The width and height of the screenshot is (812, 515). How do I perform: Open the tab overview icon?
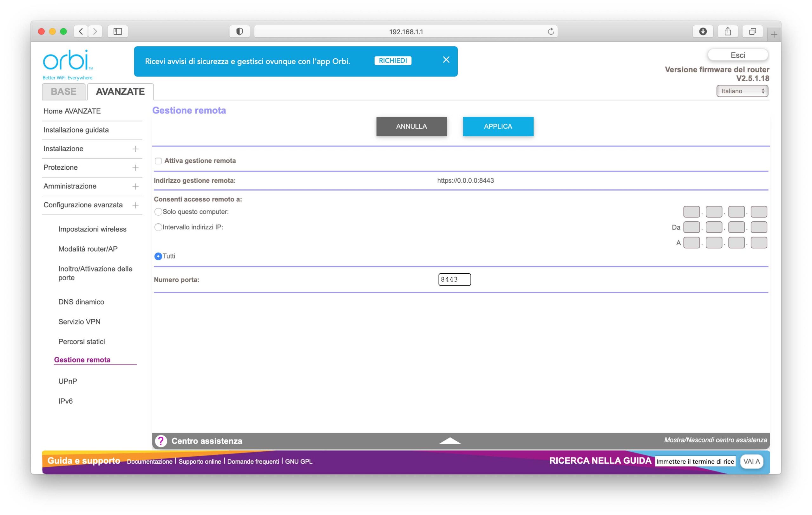[752, 31]
